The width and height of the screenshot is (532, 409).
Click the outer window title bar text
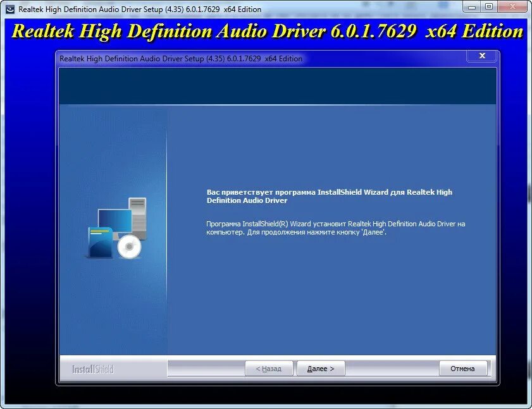click(140, 9)
